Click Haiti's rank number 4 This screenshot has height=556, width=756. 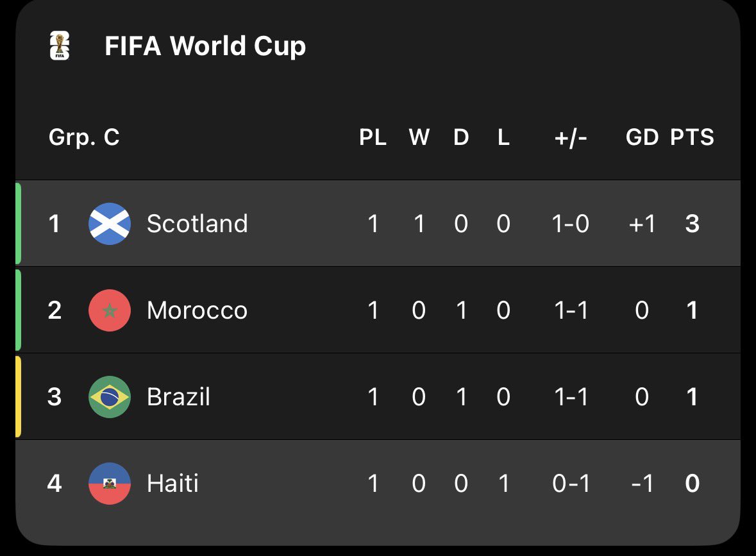pyautogui.click(x=55, y=483)
